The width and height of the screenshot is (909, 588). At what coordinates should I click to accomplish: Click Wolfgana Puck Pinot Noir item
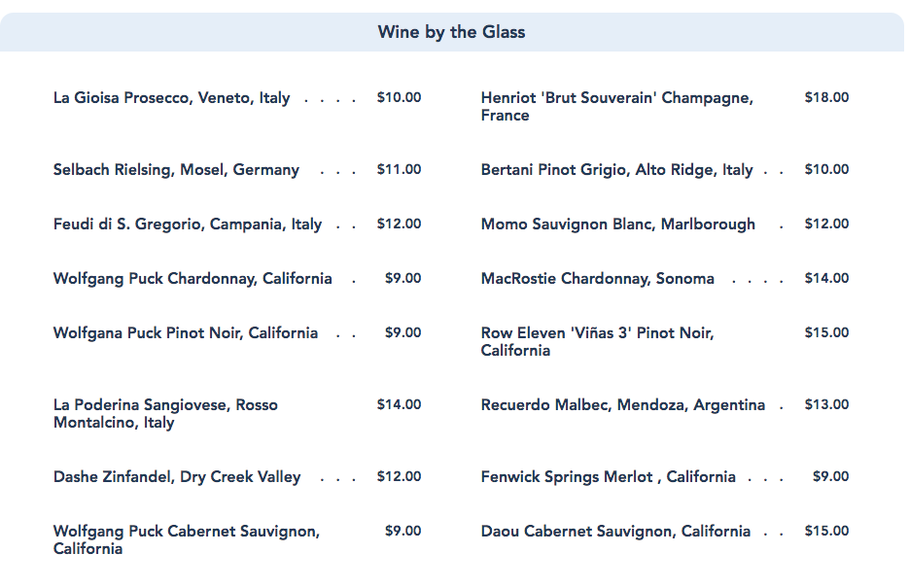coord(186,333)
